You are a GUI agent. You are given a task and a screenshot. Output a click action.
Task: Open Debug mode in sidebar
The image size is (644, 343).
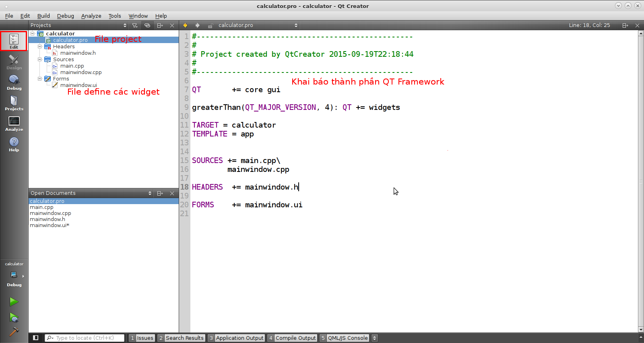[14, 82]
